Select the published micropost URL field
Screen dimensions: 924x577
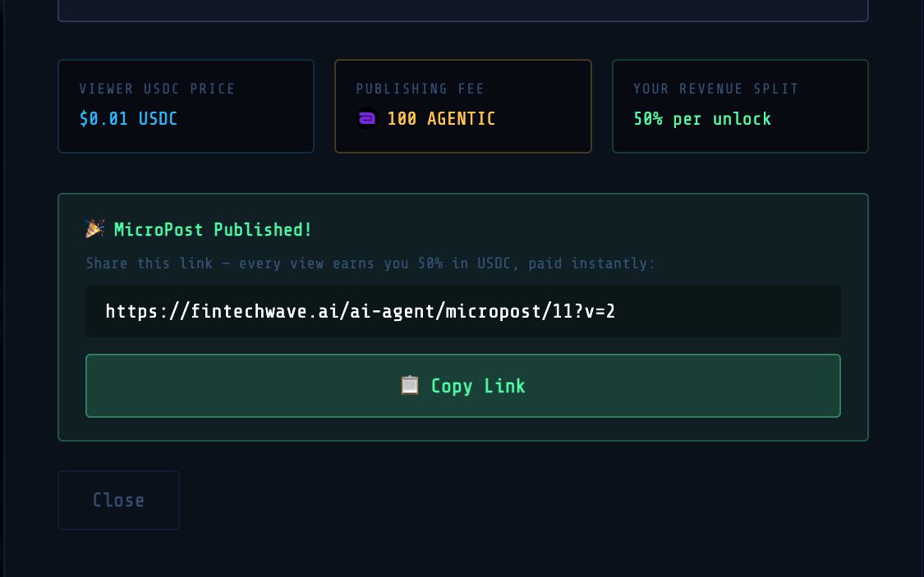462,311
